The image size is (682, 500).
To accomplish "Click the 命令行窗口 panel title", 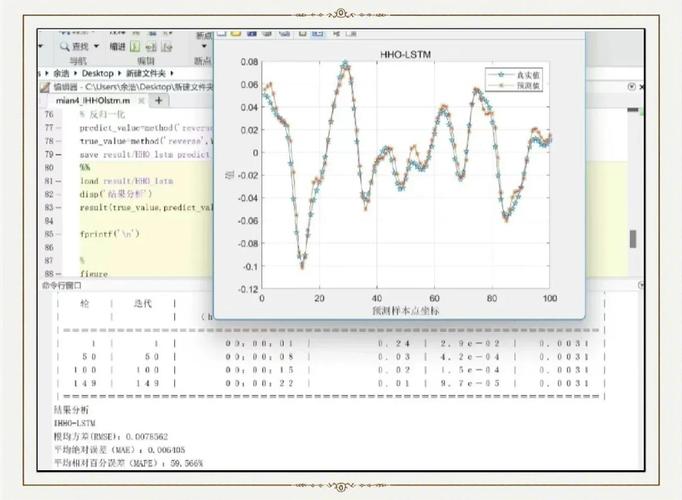I will click(x=62, y=285).
